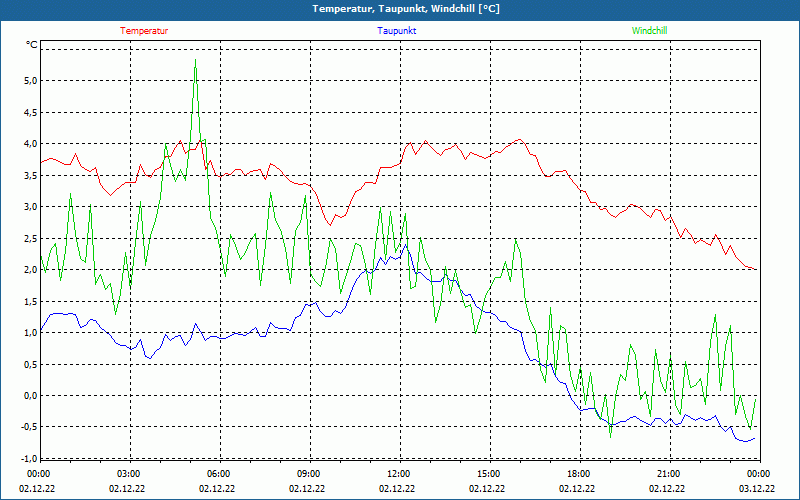Click the chart title bar text
800x500 pixels.
(x=400, y=9)
